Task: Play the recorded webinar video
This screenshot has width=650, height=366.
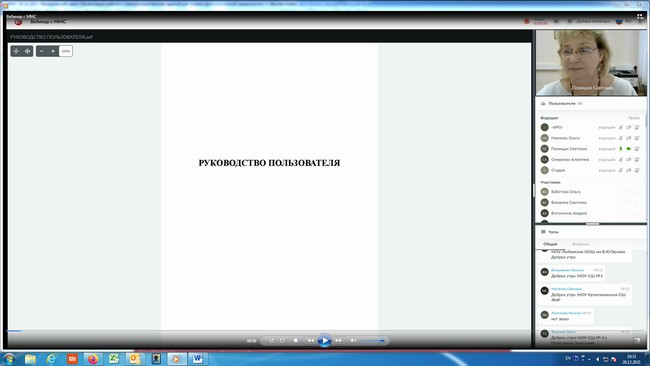Action: [324, 340]
